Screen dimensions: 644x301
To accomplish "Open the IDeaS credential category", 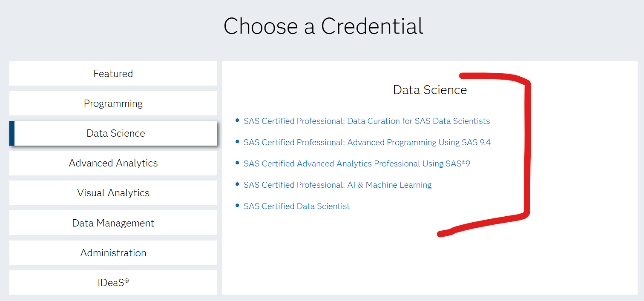I will point(113,282).
